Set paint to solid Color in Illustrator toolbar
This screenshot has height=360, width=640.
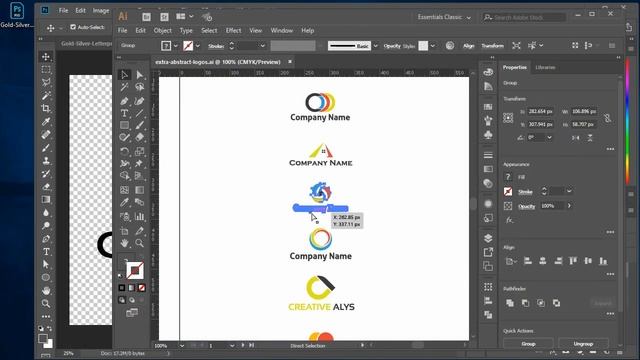click(x=122, y=288)
